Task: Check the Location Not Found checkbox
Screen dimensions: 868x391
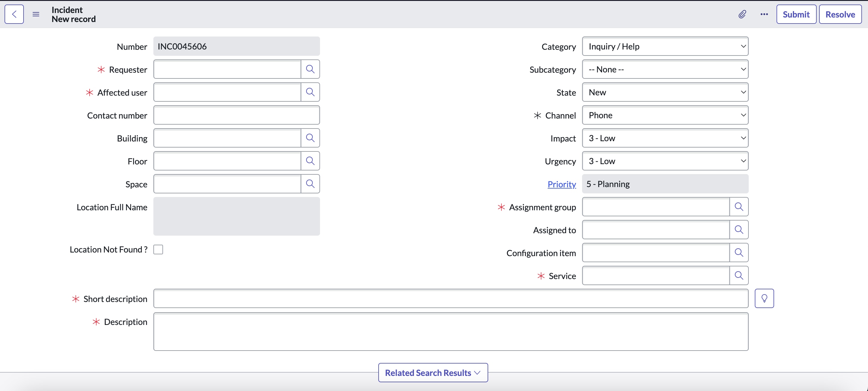Action: (158, 250)
